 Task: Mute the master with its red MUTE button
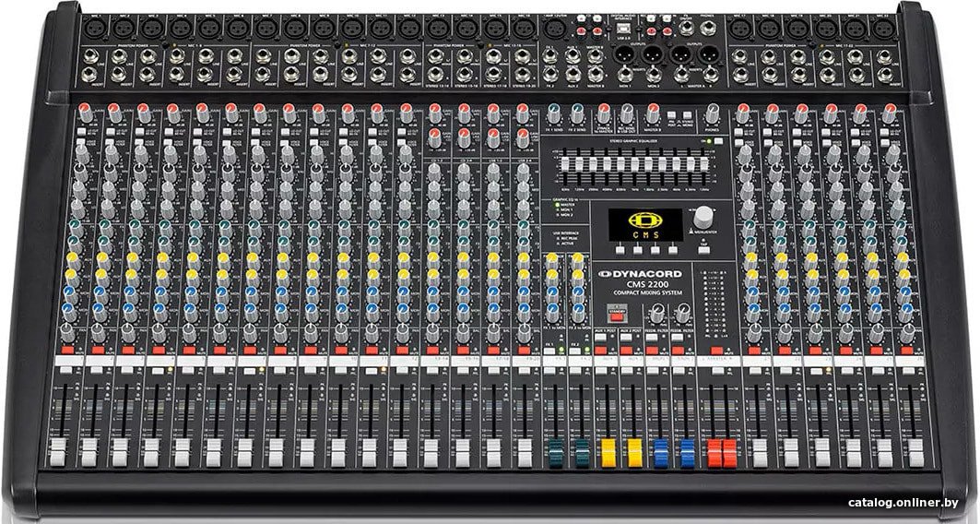[x=717, y=351]
